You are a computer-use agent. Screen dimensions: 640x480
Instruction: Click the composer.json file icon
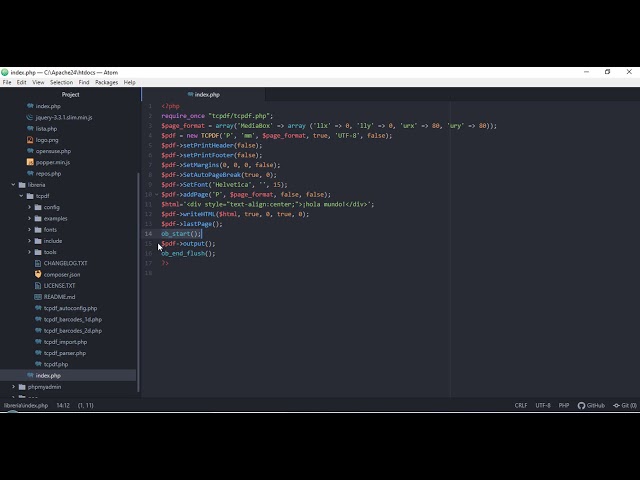pos(38,274)
